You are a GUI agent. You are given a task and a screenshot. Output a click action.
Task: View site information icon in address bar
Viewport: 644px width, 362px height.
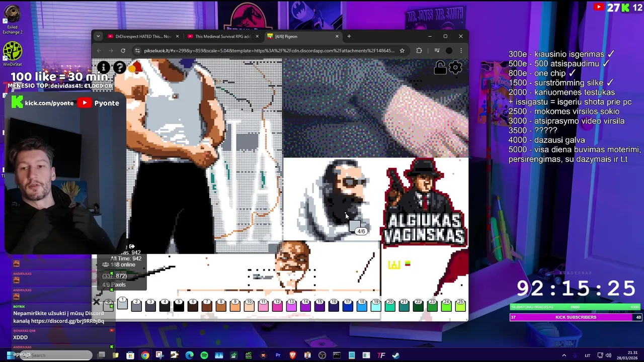(137, 50)
